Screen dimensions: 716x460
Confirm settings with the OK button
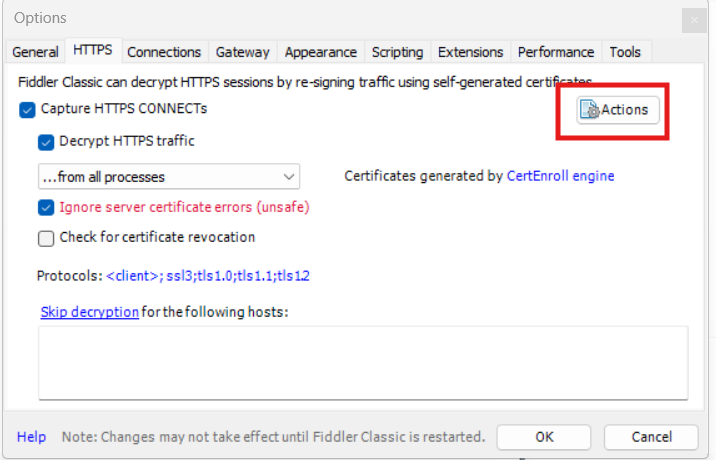point(544,437)
